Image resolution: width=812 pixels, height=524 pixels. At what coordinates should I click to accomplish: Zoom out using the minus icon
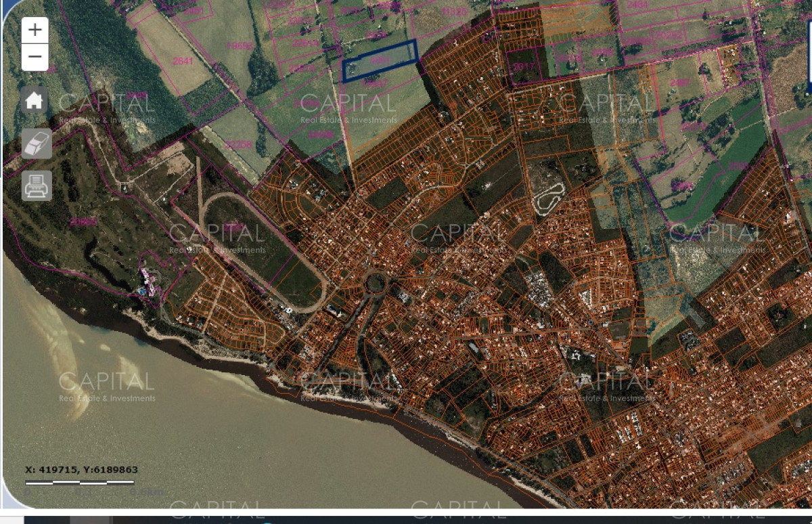tap(35, 57)
